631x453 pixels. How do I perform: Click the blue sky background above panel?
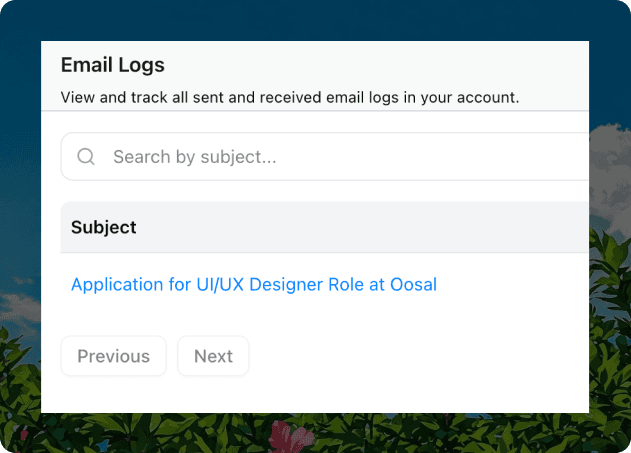(300, 18)
